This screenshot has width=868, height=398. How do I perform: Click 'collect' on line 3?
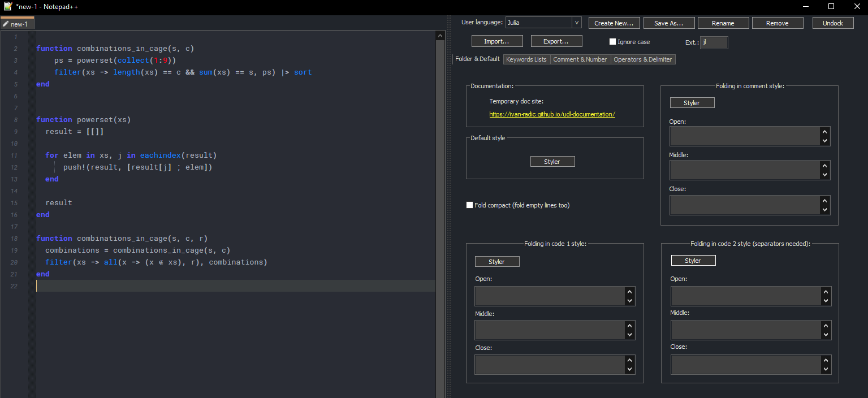133,60
